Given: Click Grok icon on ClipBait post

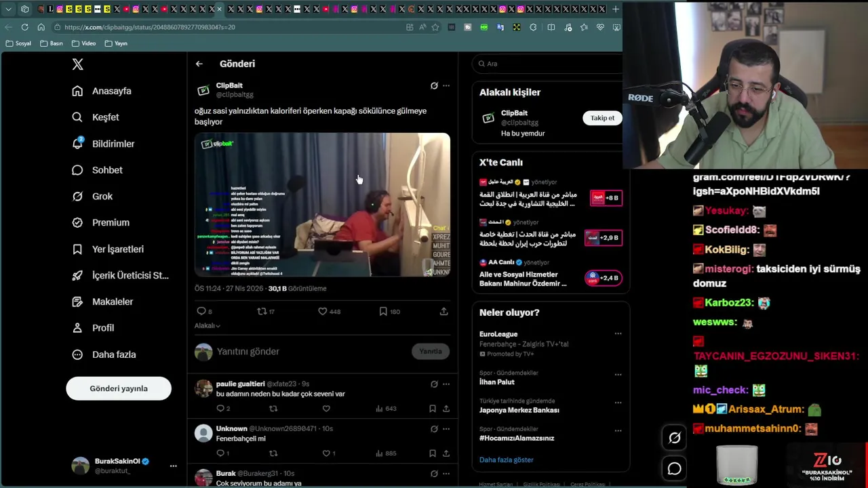Looking at the screenshot, I should 434,85.
